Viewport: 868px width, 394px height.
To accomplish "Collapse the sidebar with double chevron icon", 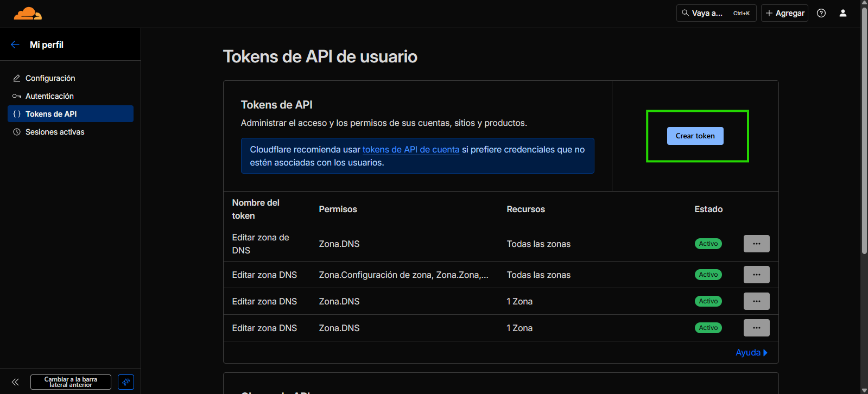I will click(x=15, y=382).
